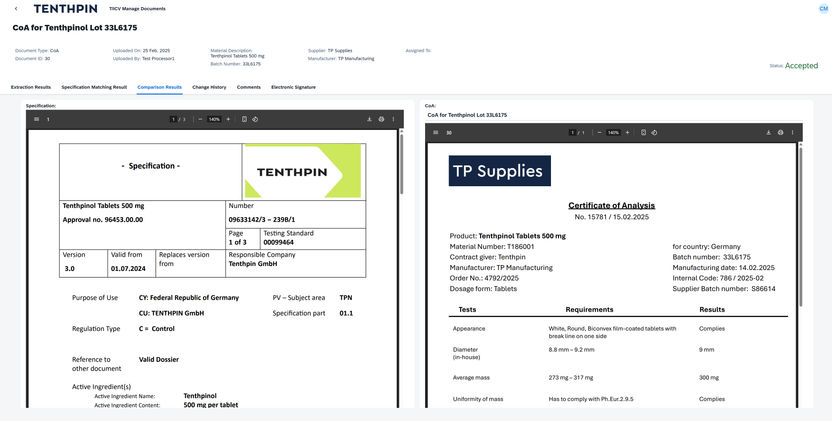
Task: View the Comments tab
Action: (249, 87)
